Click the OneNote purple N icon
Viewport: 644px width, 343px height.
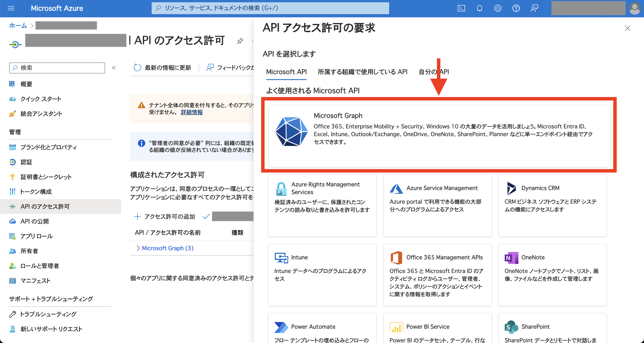[x=511, y=258]
